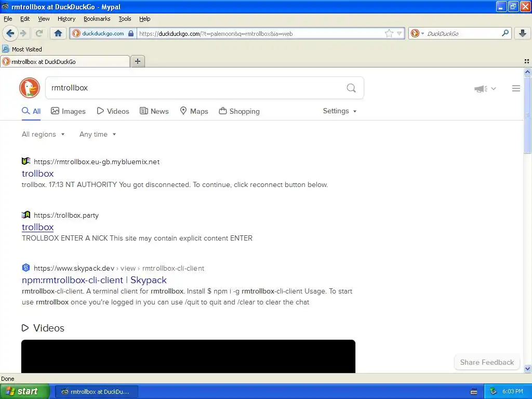Click the 6:03 PM system clock
Screen dimensions: 532x399
click(513, 392)
